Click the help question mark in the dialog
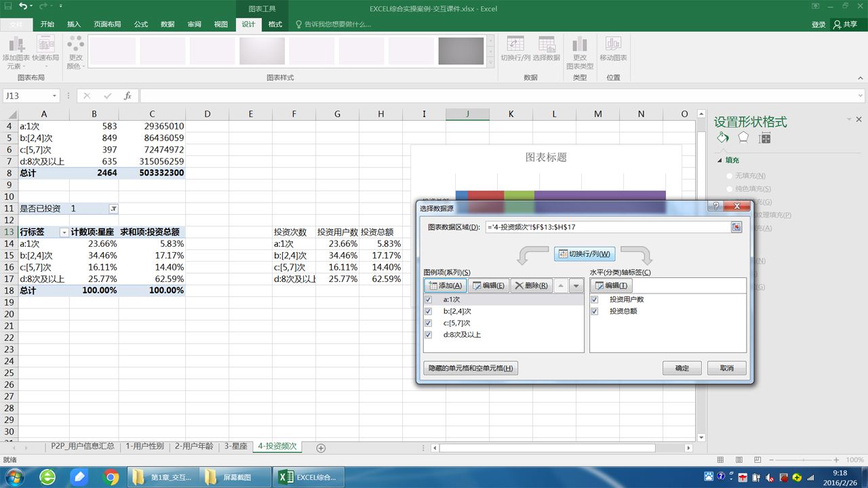Image resolution: width=868 pixels, height=488 pixels. click(x=715, y=207)
